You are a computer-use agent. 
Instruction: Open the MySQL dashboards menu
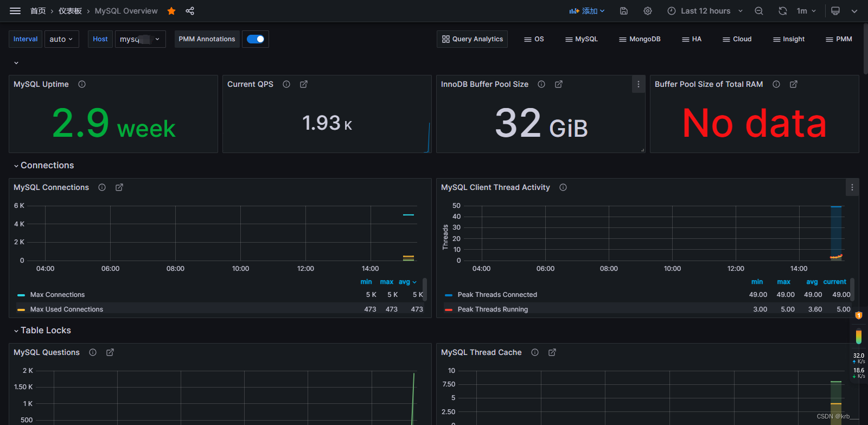coord(582,39)
